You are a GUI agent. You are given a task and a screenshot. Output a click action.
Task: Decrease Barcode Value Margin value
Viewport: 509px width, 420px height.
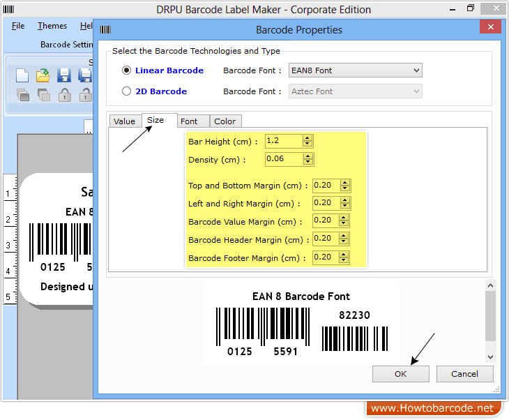coord(344,224)
